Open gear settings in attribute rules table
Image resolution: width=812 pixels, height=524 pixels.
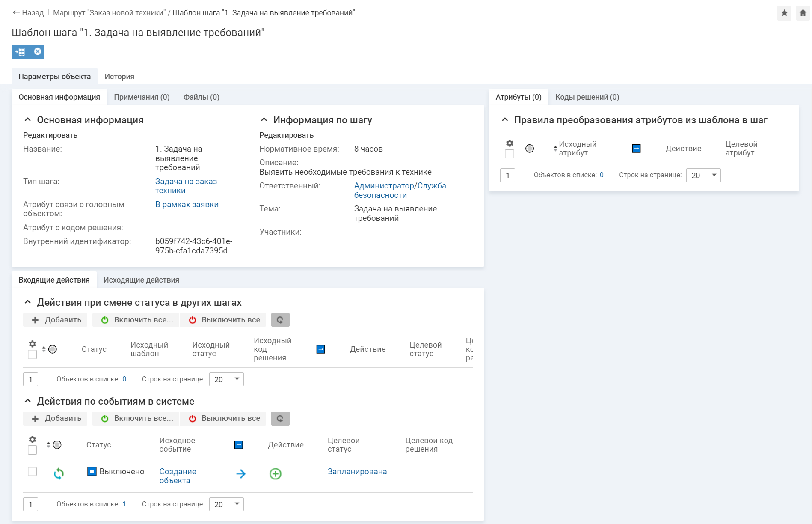(510, 143)
